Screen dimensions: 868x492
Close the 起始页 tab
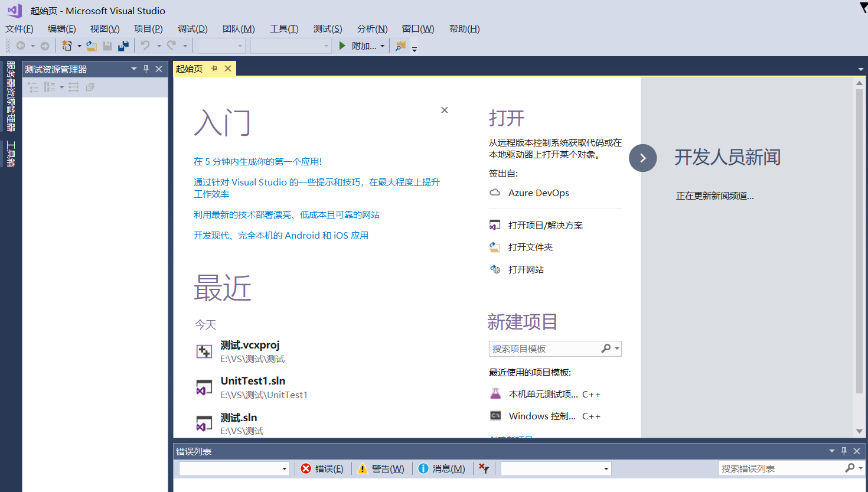point(228,69)
